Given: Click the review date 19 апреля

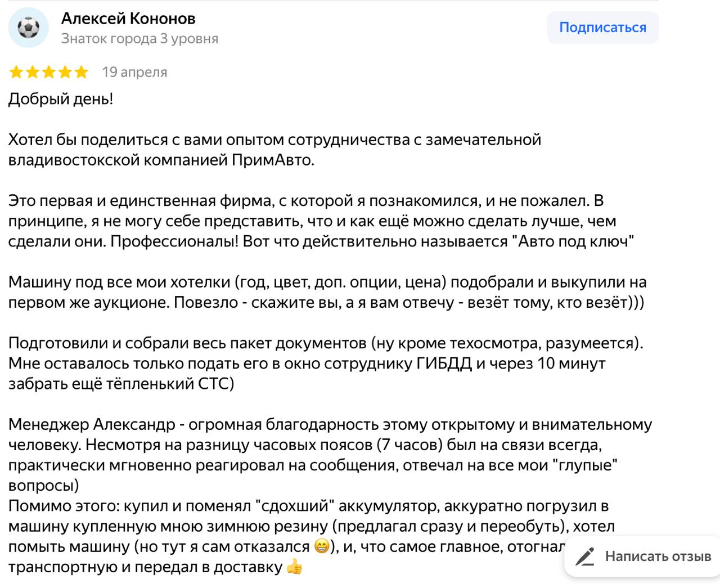Looking at the screenshot, I should (x=134, y=72).
